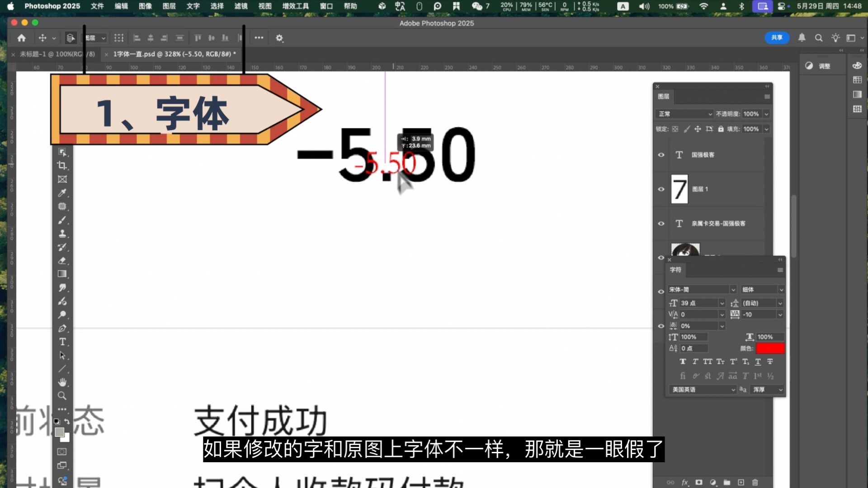Toggle auto-select checkbox icon in options bar

click(x=71, y=38)
